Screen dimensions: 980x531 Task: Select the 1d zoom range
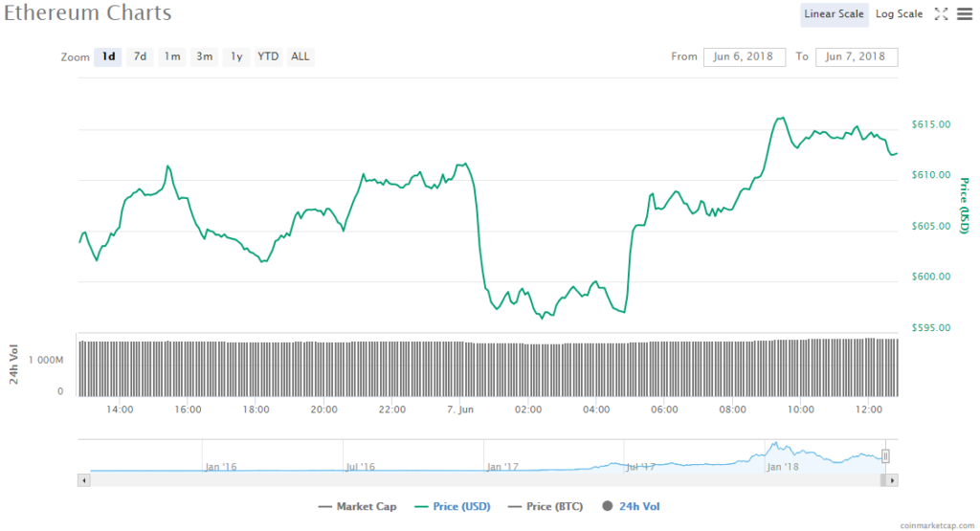[x=108, y=56]
